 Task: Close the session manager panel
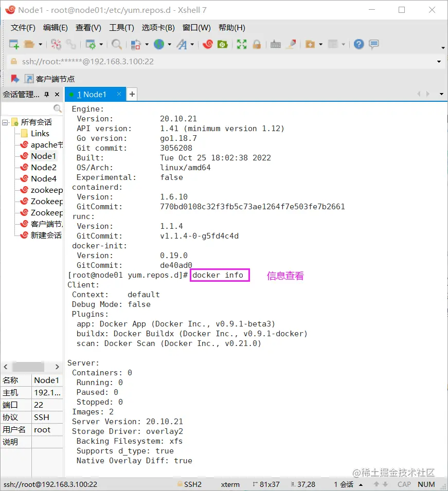pyautogui.click(x=57, y=94)
